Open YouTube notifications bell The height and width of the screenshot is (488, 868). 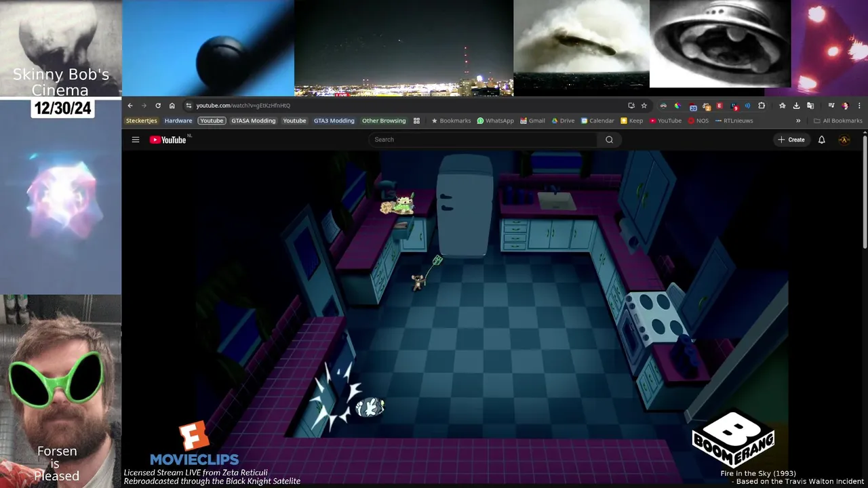point(821,140)
